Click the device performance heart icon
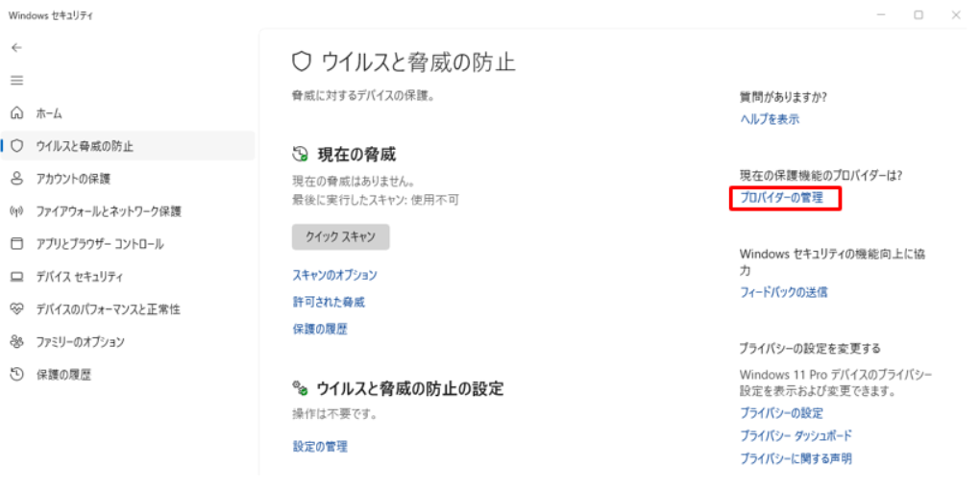980x492 pixels. (16, 309)
